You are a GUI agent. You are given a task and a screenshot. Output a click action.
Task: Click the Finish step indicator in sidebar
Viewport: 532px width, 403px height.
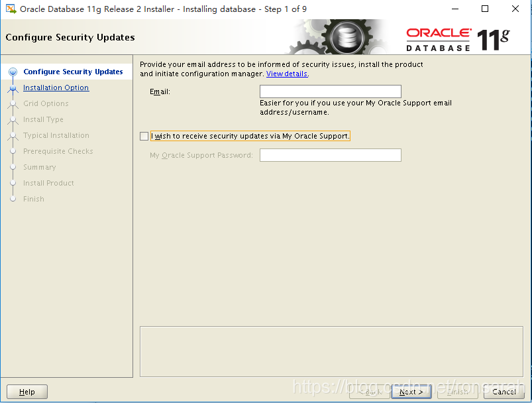click(x=13, y=199)
